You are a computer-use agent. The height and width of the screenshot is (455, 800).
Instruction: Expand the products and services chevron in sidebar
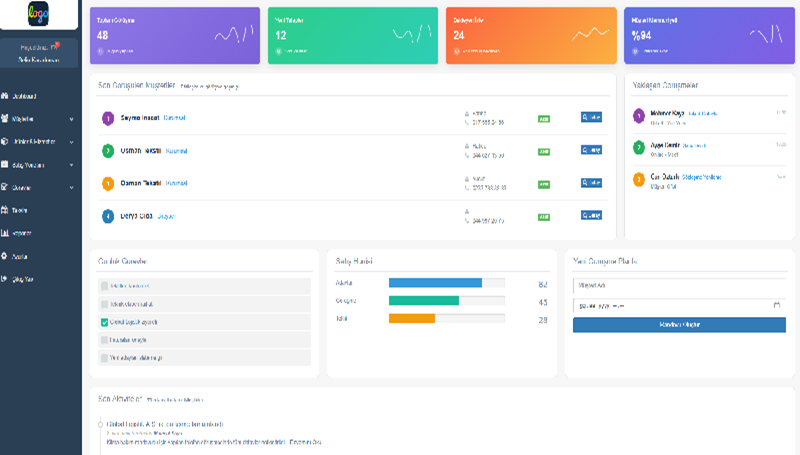71,142
